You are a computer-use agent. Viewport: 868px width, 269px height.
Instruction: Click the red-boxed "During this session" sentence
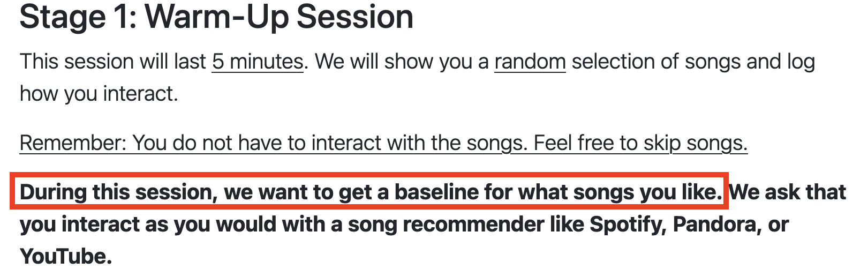coord(371,192)
